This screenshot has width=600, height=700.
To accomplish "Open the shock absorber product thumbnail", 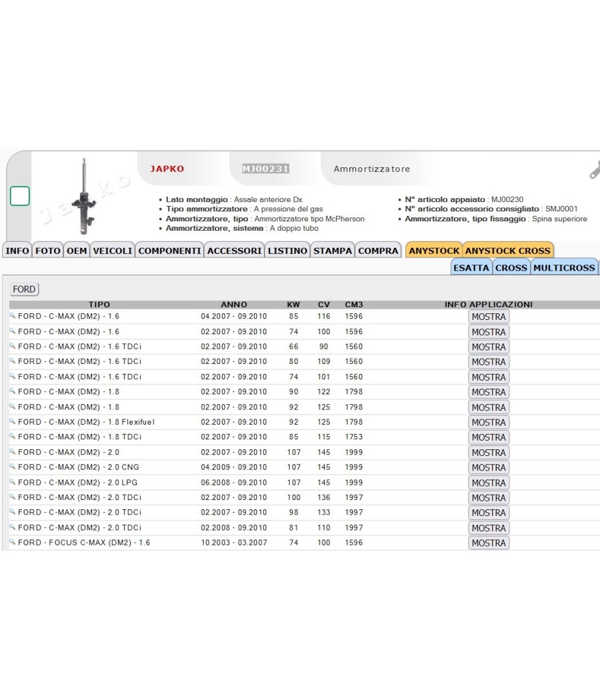I will click(x=85, y=196).
